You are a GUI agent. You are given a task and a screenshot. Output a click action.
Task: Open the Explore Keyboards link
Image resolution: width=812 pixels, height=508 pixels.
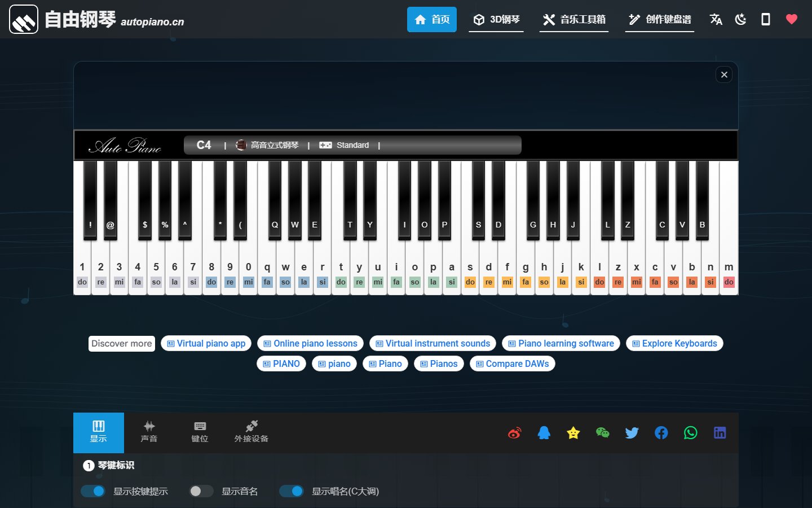[674, 343]
